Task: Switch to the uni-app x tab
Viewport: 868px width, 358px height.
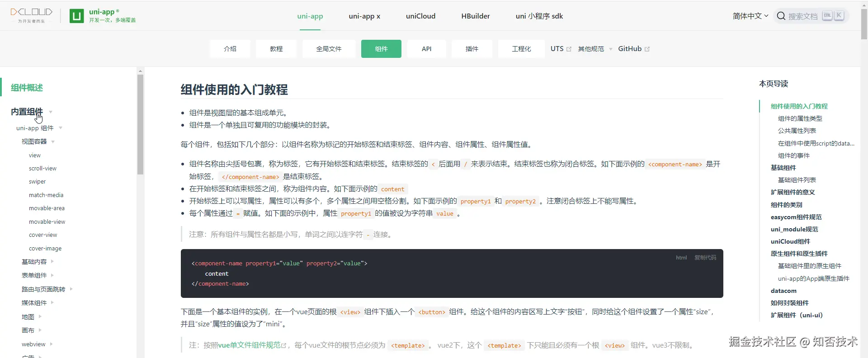Action: click(x=364, y=16)
